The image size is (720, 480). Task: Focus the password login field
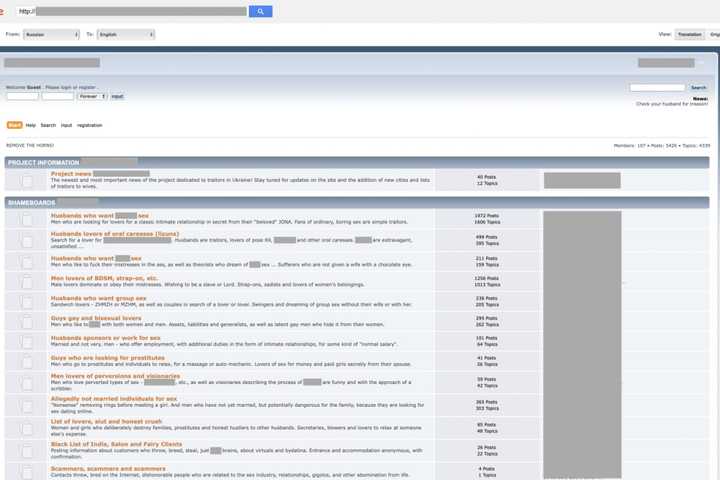(57, 96)
